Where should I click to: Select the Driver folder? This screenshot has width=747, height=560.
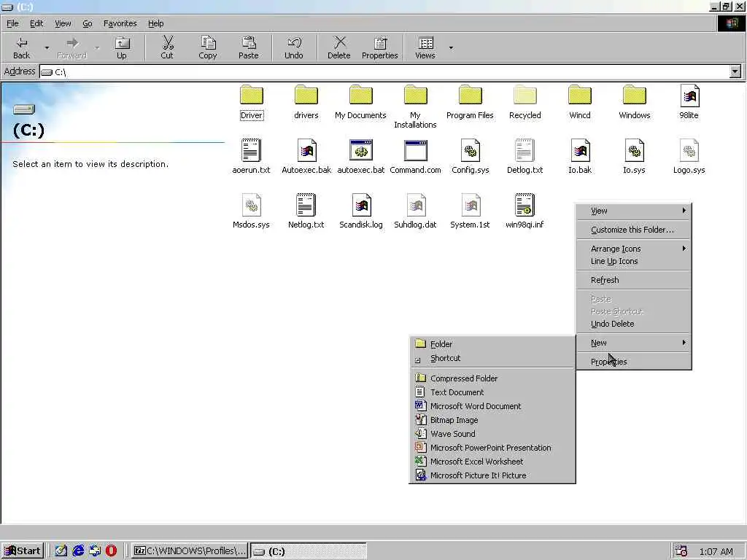point(252,102)
